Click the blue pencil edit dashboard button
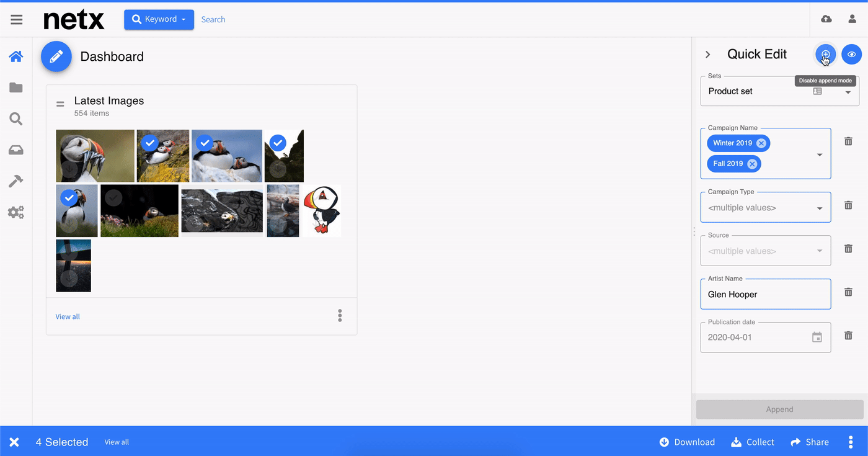Screen dimensions: 868x456 [x=56, y=56]
